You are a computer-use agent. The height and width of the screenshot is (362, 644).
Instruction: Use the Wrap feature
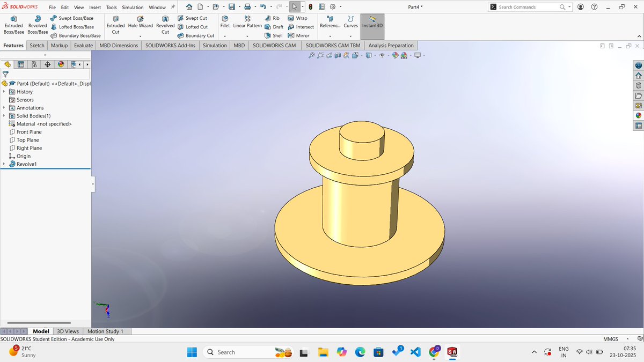point(298,18)
